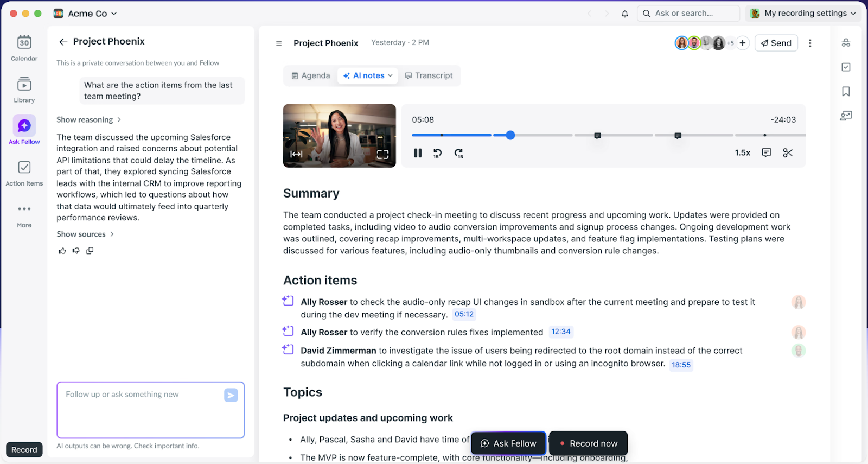The width and height of the screenshot is (868, 464).
Task: Check off David Zimmerman's action item
Action: (288, 349)
